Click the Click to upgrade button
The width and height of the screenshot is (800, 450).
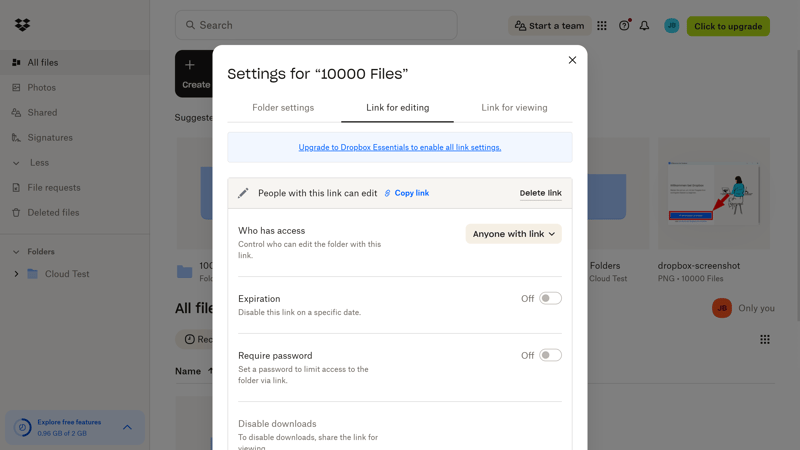728,26
